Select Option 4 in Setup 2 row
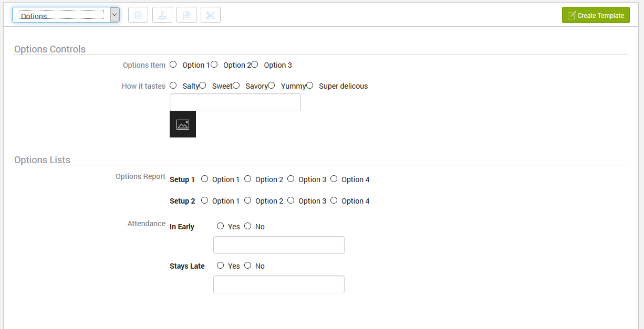 point(334,200)
